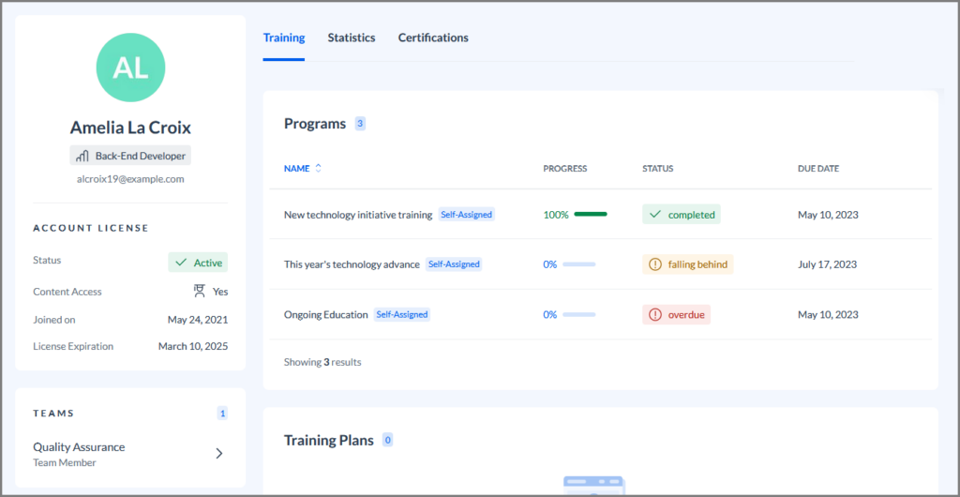Click the Active status checkmark icon

tap(181, 263)
